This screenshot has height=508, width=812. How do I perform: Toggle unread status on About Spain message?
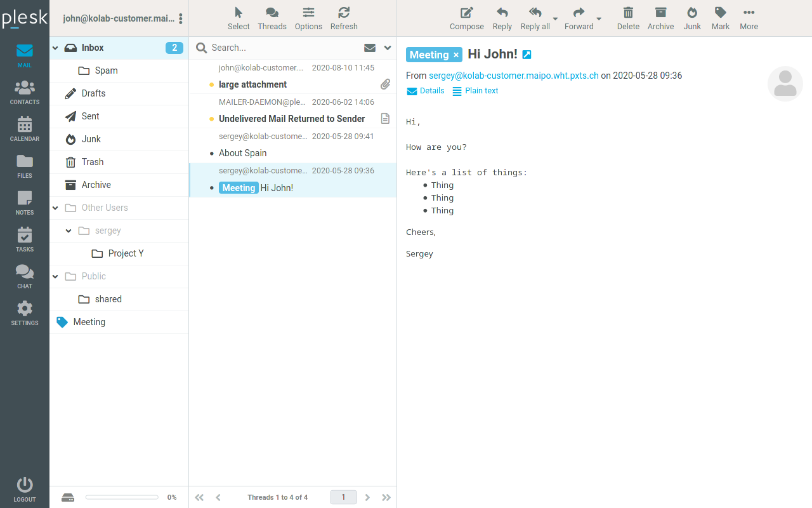tap(213, 153)
